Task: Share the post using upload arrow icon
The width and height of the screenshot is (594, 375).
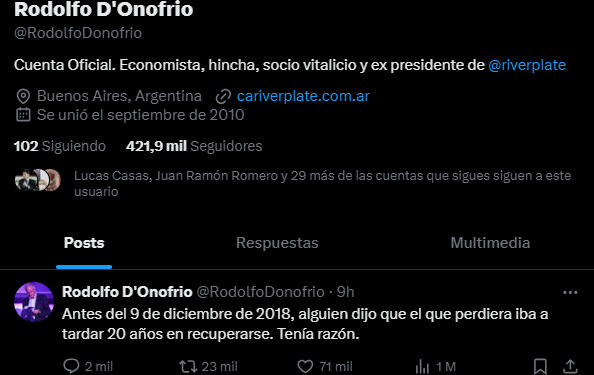Action: click(x=570, y=366)
